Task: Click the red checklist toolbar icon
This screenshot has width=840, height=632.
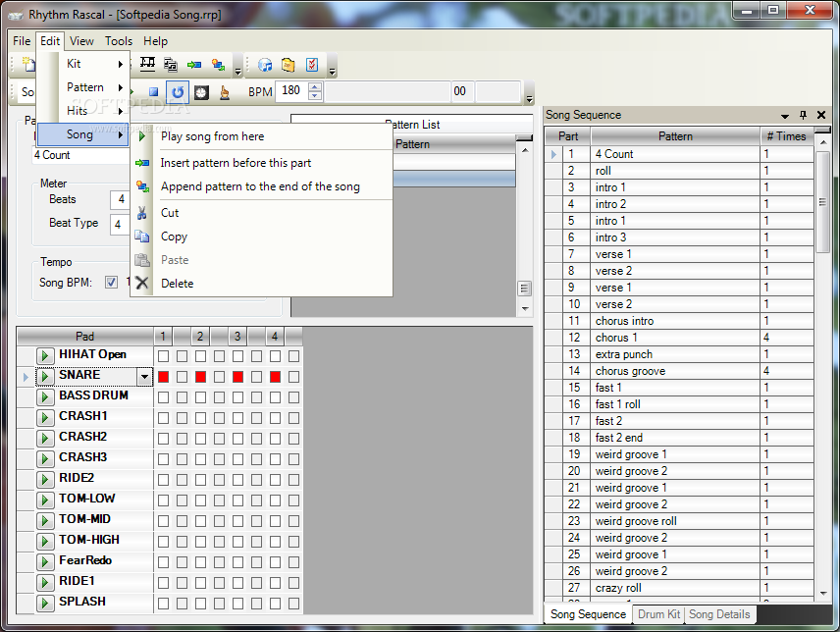Action: click(312, 65)
